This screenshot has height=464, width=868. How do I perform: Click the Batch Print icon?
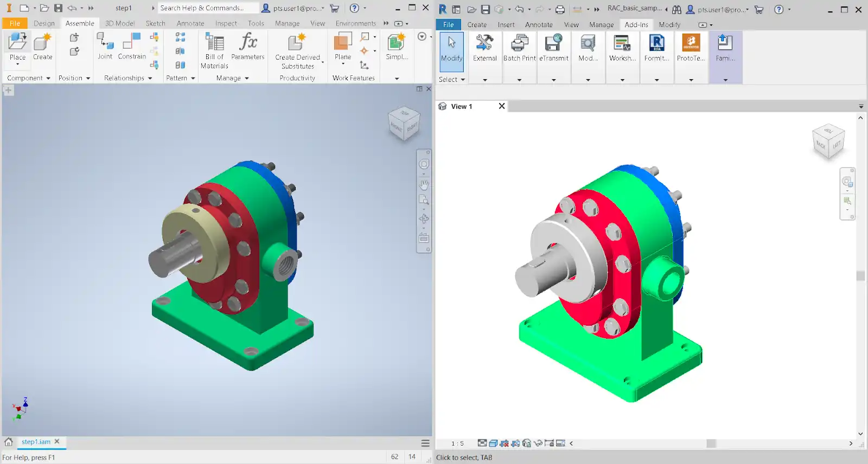[x=519, y=47]
